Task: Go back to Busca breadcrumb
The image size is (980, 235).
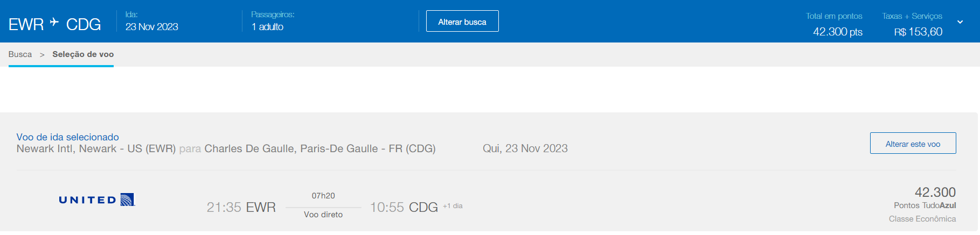Action: [x=20, y=54]
